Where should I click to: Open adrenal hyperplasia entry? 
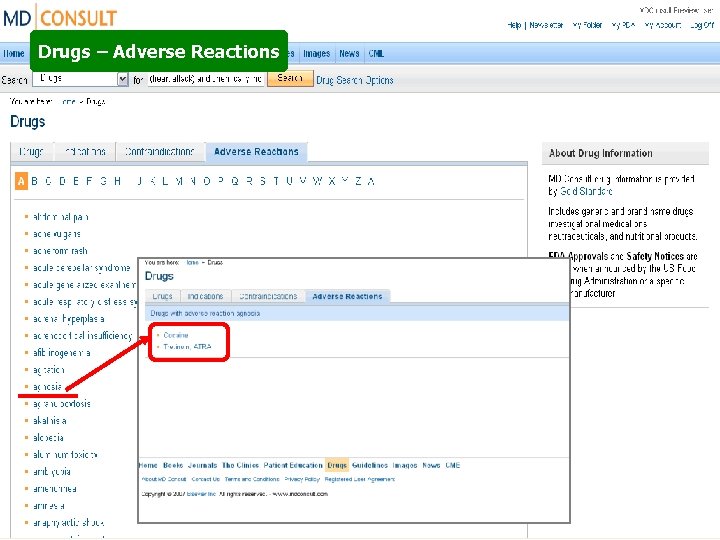click(68, 319)
